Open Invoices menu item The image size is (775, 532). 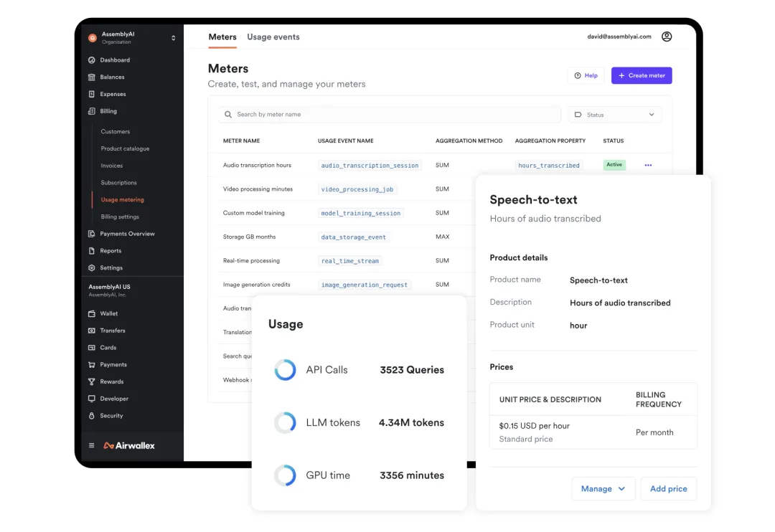[x=112, y=166]
